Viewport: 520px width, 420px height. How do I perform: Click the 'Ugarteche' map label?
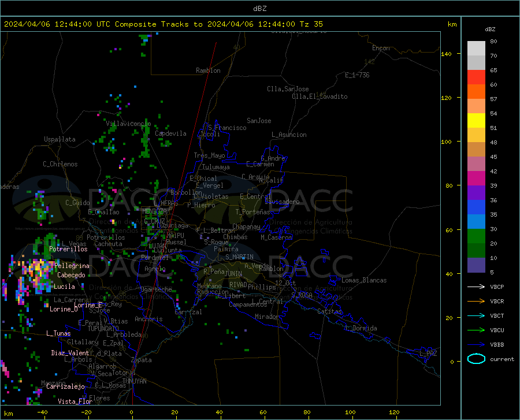click(156, 289)
